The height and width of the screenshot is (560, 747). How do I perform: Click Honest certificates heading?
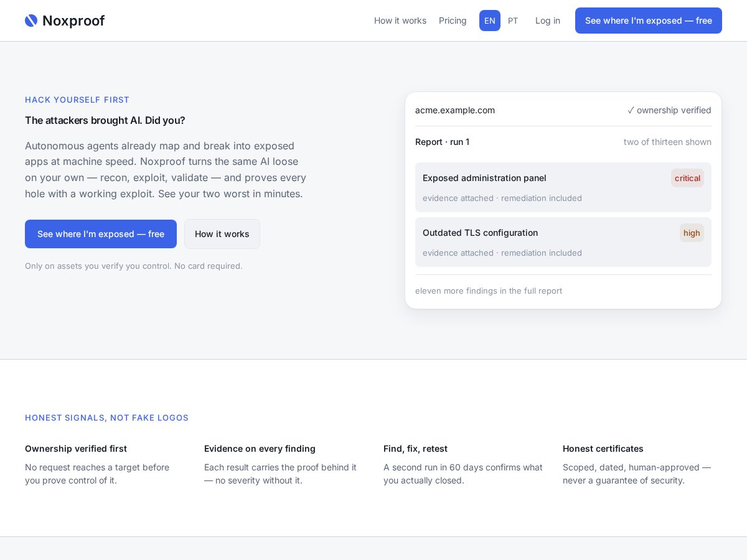603,449
